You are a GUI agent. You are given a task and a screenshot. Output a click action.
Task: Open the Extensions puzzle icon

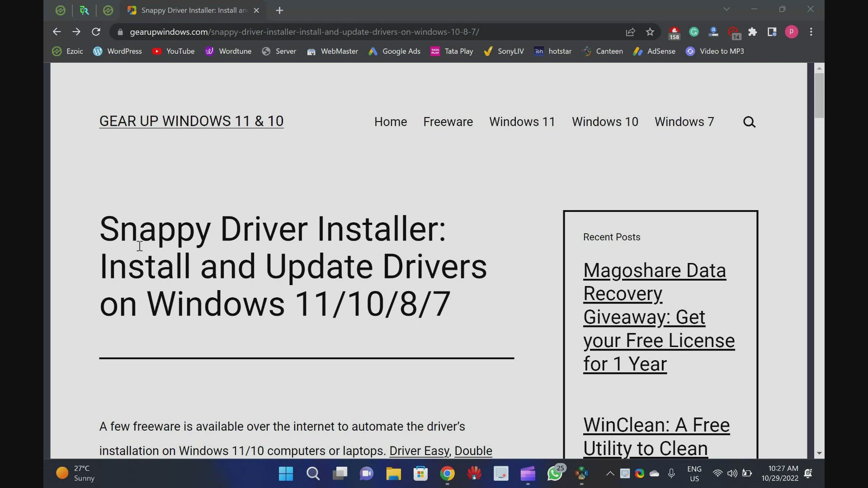point(753,32)
